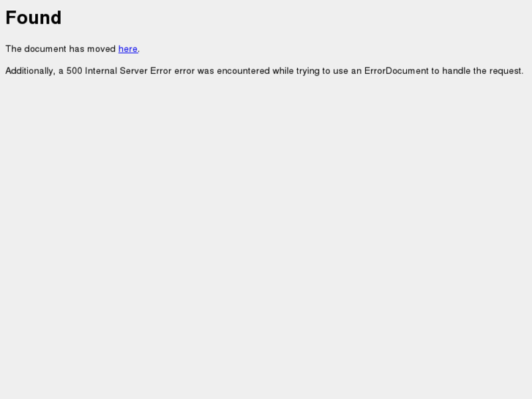Click the word 'handle' in the error sentence
Viewport: 532px width, 399px height.
point(457,71)
